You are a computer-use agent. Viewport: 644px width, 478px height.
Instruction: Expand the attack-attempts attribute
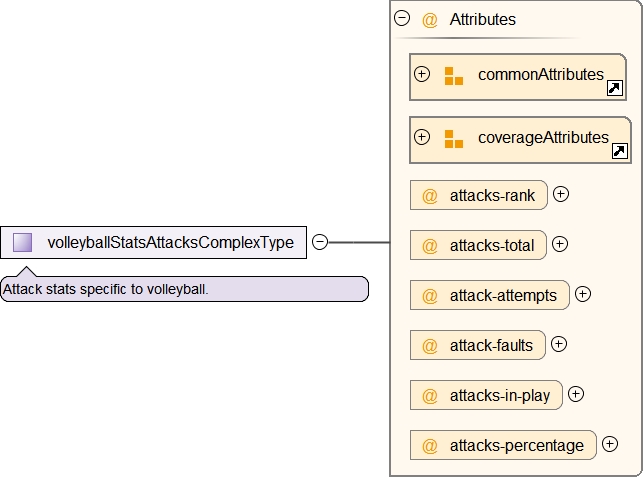[x=583, y=294]
